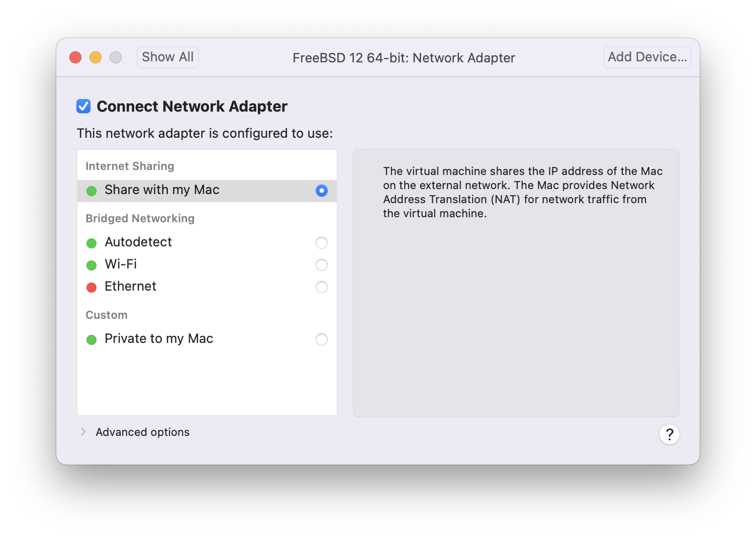Click the Ethernet list entry label
The width and height of the screenshot is (756, 539).
130,287
